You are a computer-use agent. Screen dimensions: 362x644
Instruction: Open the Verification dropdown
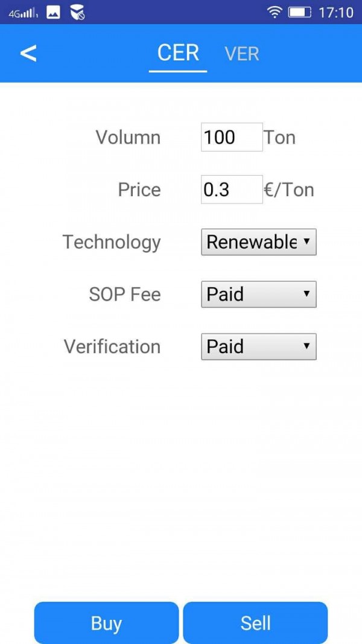pyautogui.click(x=258, y=346)
